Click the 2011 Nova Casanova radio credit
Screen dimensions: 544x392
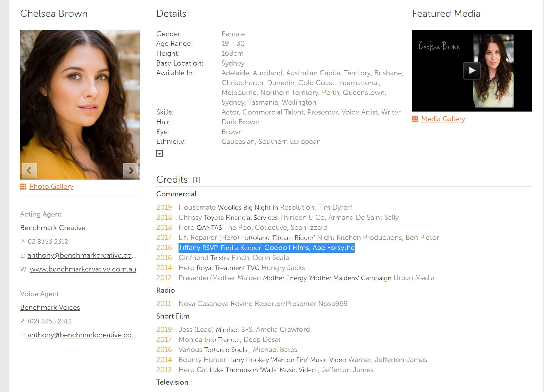coord(263,304)
